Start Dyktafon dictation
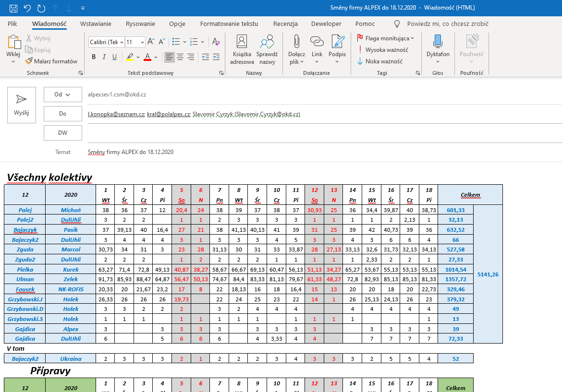 coord(438,50)
